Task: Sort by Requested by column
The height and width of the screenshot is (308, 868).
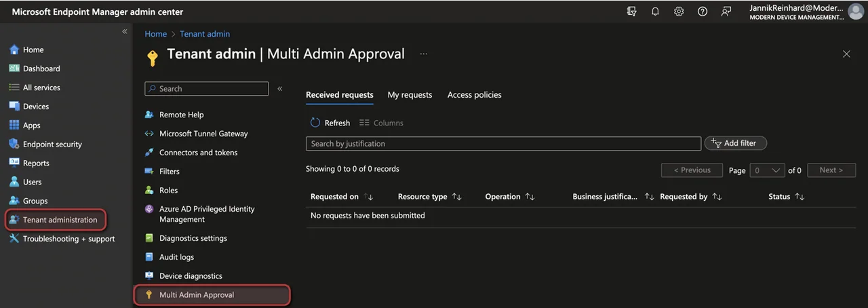Action: 691,197
